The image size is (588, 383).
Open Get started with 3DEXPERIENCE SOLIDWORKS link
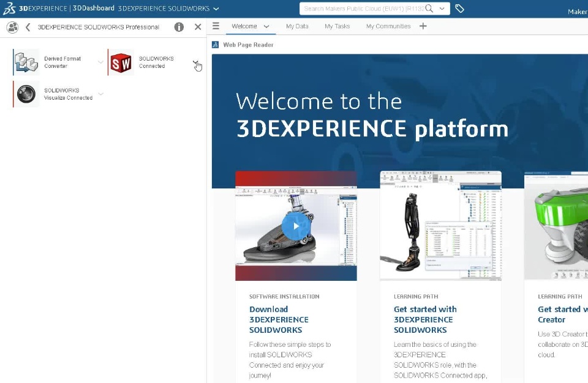coord(425,319)
